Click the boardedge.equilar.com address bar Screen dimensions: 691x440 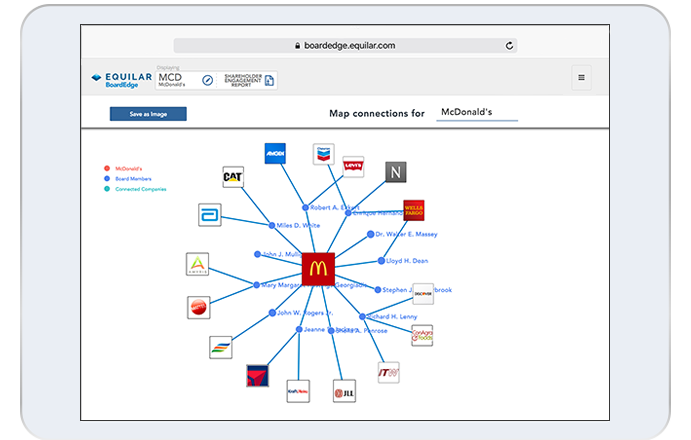pos(346,45)
